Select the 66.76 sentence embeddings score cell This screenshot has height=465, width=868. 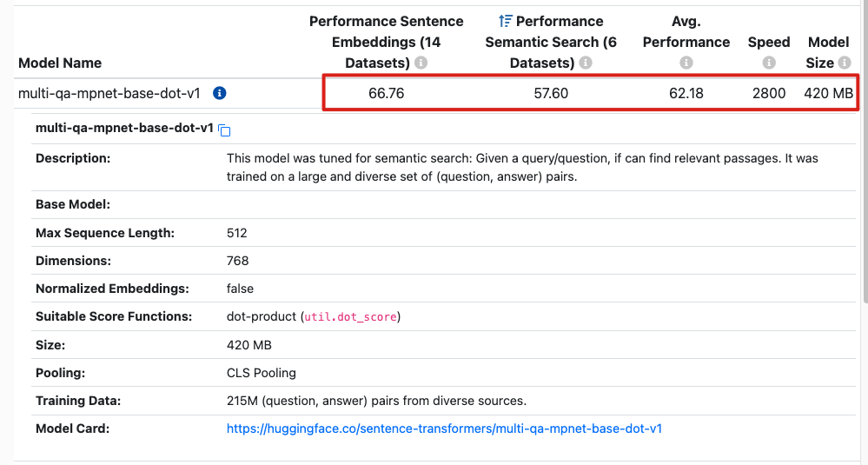(386, 93)
